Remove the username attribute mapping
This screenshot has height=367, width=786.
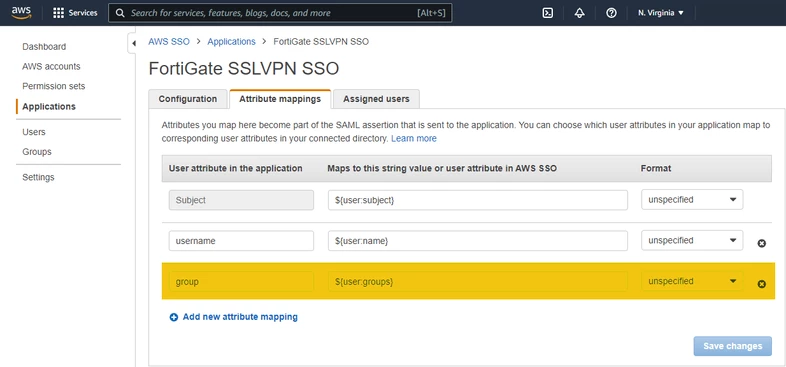point(761,243)
